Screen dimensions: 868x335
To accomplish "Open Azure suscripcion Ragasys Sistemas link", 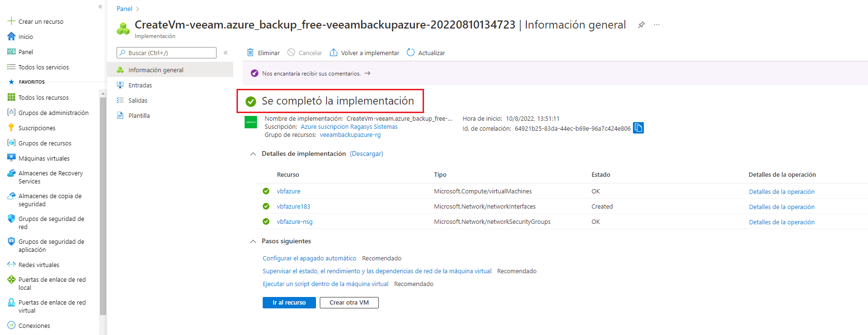I will point(349,127).
